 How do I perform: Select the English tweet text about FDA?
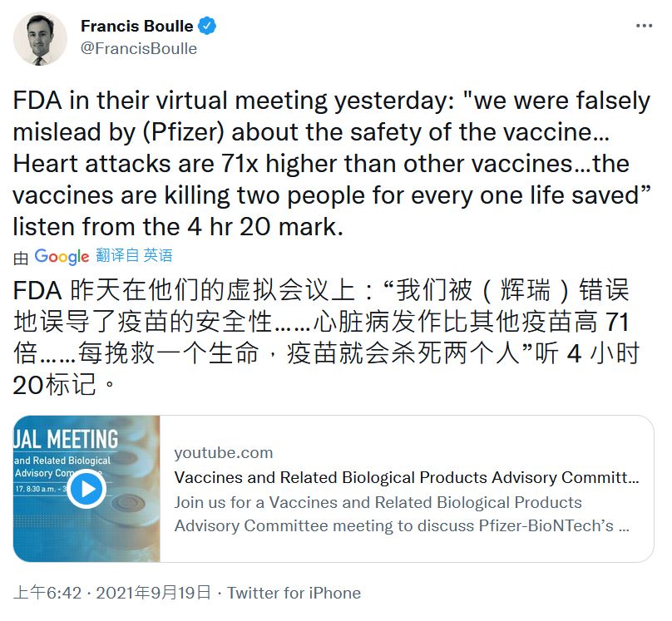[331, 163]
